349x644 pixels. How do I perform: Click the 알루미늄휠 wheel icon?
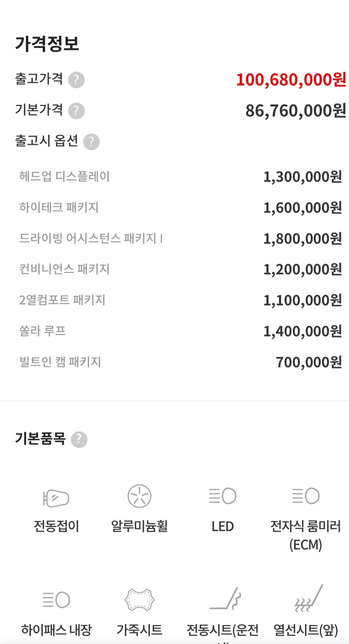[x=139, y=496]
